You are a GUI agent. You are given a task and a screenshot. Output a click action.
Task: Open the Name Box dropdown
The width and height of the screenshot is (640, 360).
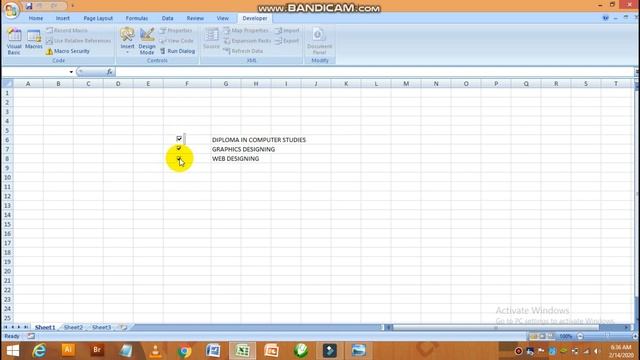[71, 72]
